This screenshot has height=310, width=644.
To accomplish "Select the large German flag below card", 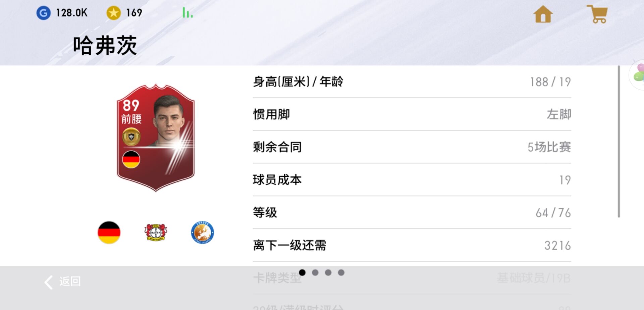I will [109, 232].
